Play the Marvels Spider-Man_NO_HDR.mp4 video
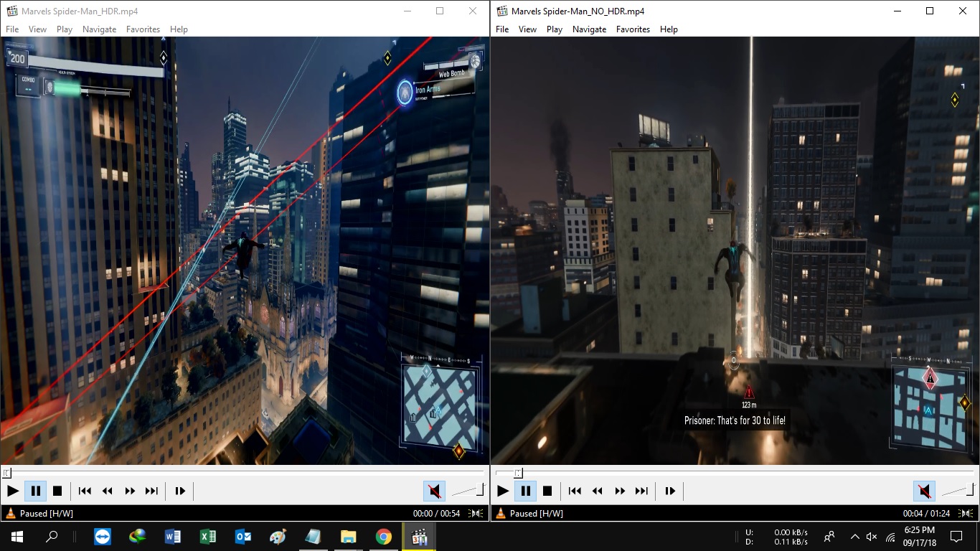This screenshot has width=980, height=551. pyautogui.click(x=503, y=491)
